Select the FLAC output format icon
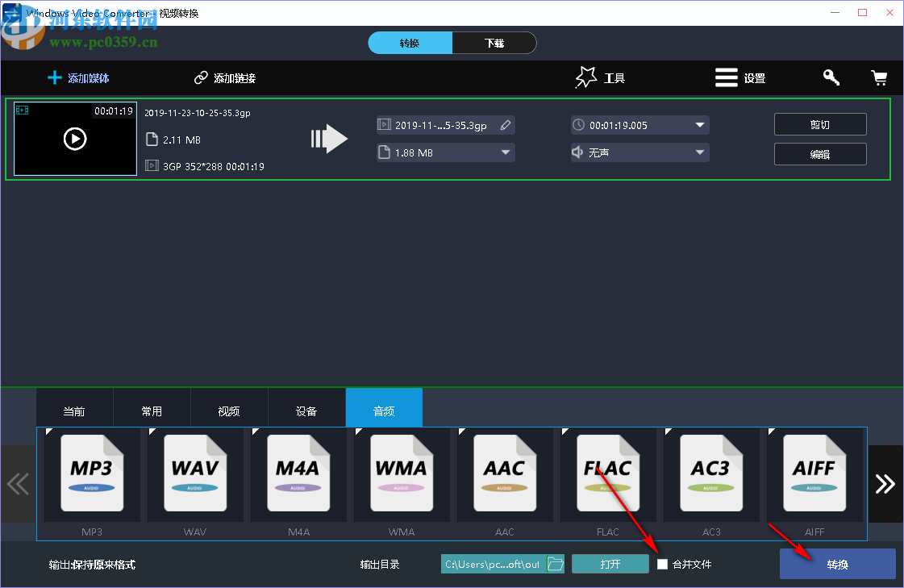Screen dimensions: 904x588 pyautogui.click(x=608, y=474)
